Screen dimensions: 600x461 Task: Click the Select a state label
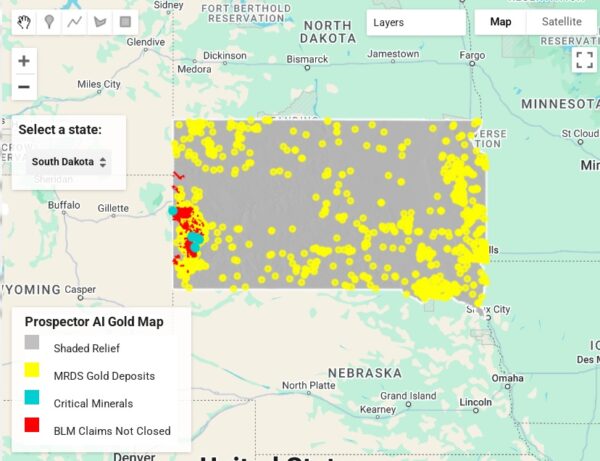point(60,130)
